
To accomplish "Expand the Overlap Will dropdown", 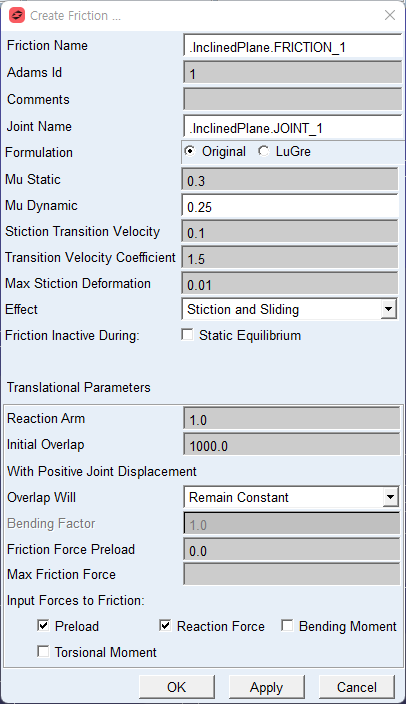I will pyautogui.click(x=390, y=497).
